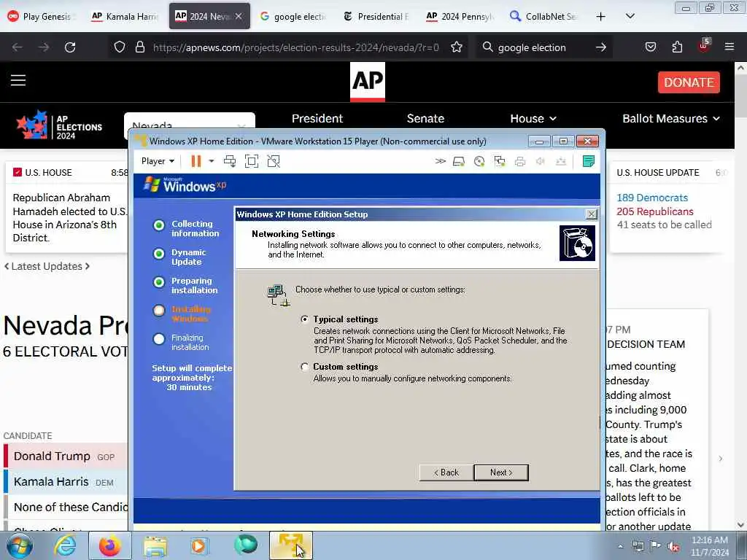Click the DONATE button

[689, 82]
